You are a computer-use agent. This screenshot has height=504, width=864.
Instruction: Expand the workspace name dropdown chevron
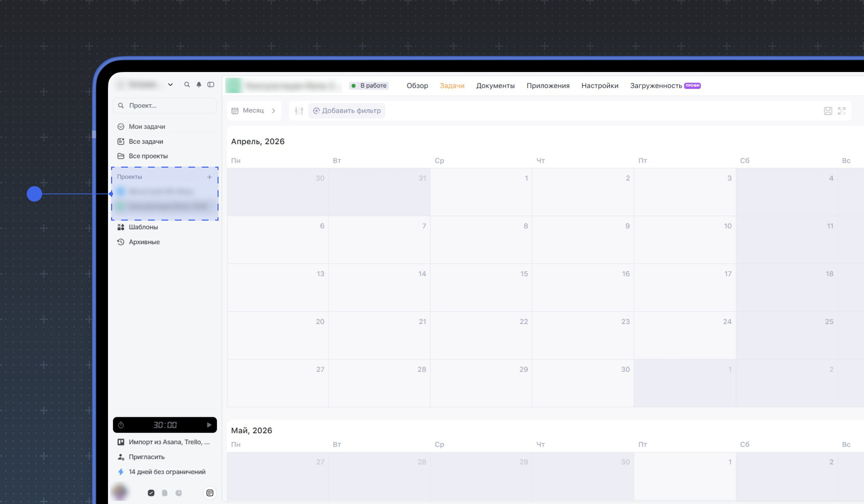click(170, 84)
